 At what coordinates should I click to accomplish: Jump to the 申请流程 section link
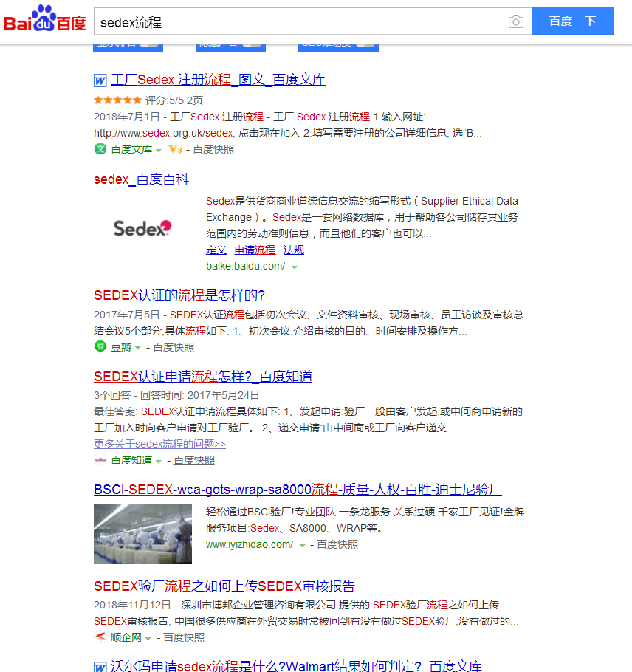pos(255,250)
